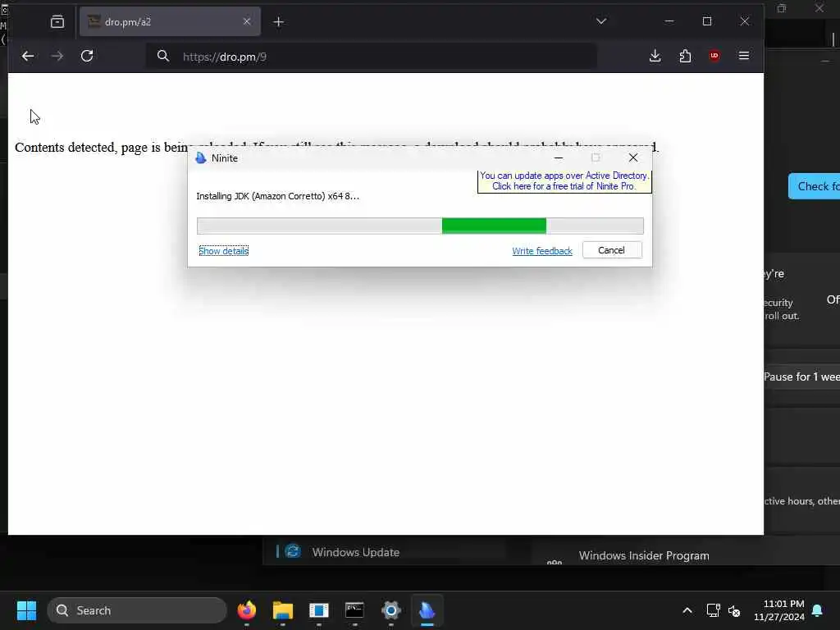Open Firefox hamburger application menu
840x630 pixels.
(x=743, y=56)
